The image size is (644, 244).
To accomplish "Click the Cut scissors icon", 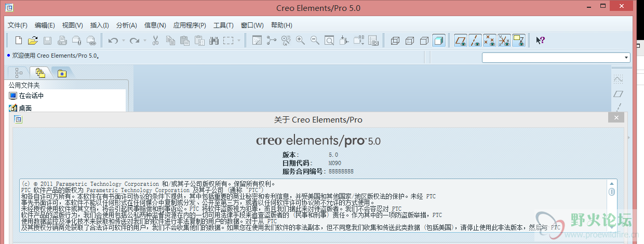I will (x=155, y=40).
